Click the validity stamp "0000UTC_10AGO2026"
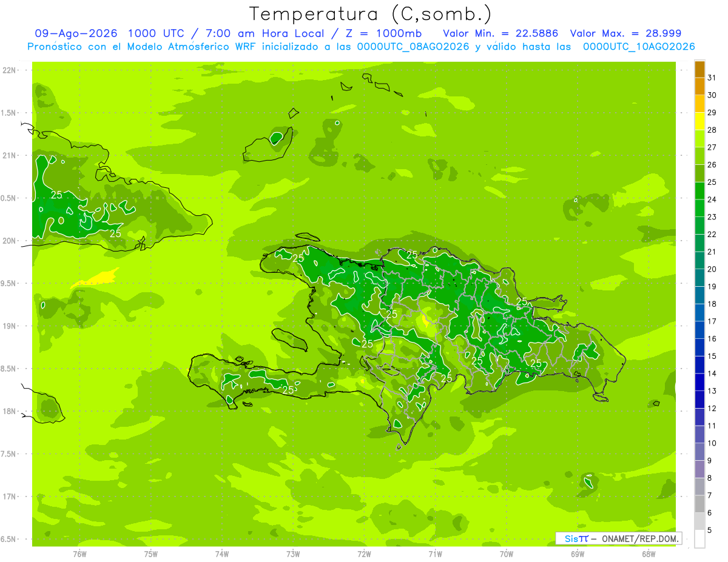Screen dimensions: 728x562 638,47
